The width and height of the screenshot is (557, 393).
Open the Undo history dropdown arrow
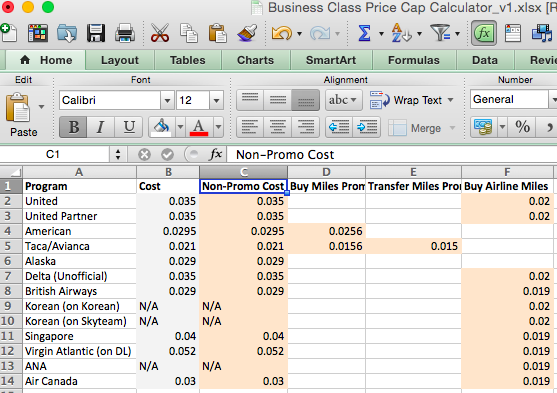299,34
